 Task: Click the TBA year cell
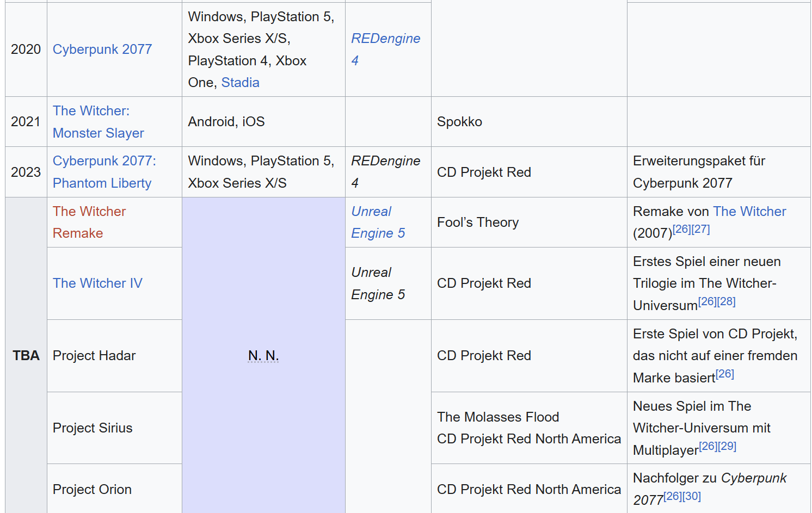26,355
